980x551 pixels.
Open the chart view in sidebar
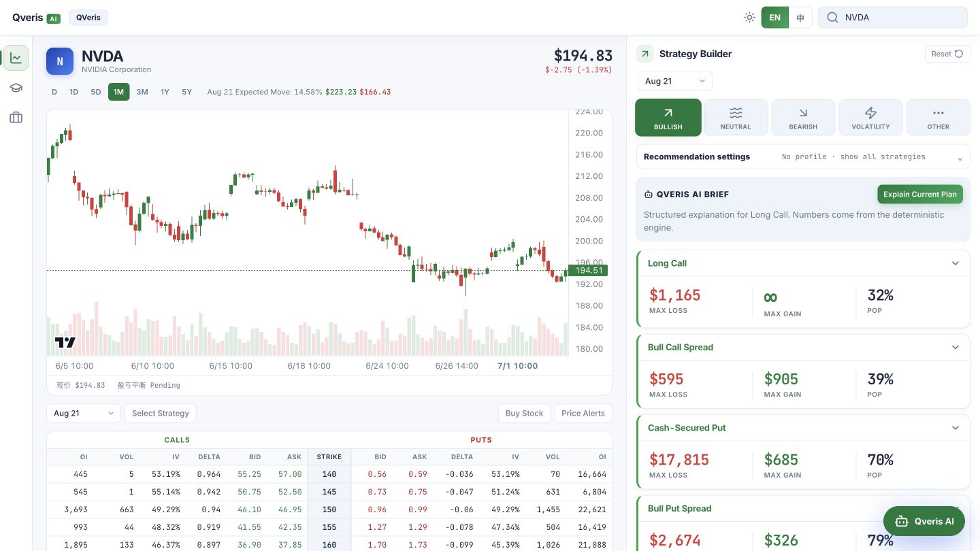point(16,59)
